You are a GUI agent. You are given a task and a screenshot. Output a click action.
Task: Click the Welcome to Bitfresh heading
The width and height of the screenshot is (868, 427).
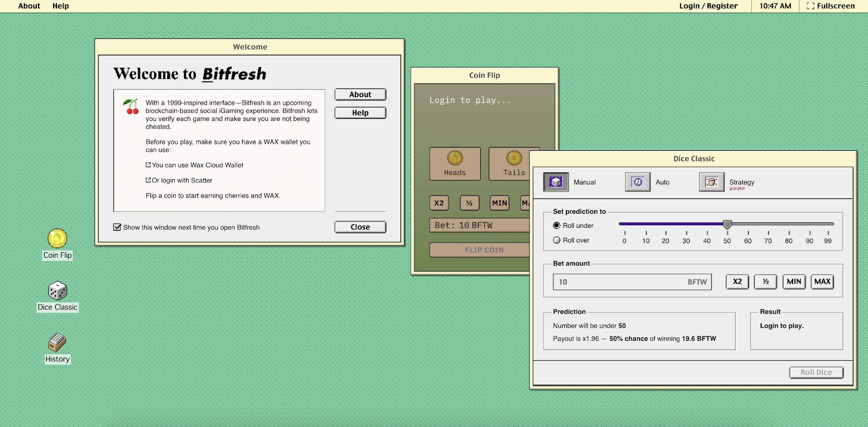tap(190, 74)
